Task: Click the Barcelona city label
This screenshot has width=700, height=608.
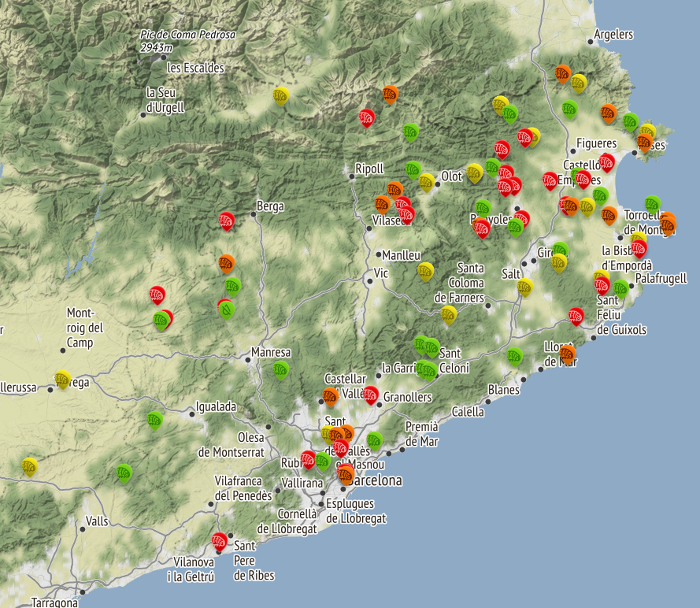Action: [x=376, y=480]
